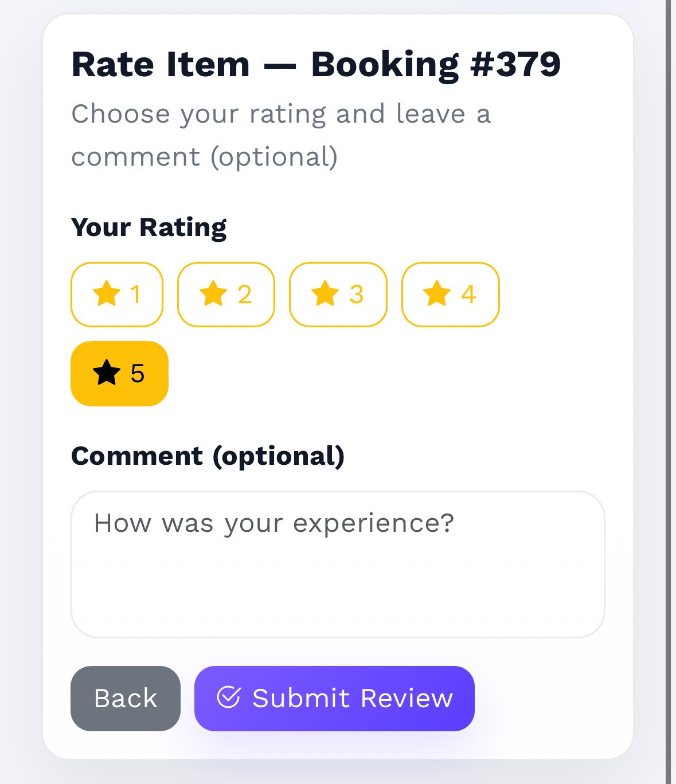Focus the comment text area
Image resolution: width=676 pixels, height=784 pixels.
coord(338,579)
